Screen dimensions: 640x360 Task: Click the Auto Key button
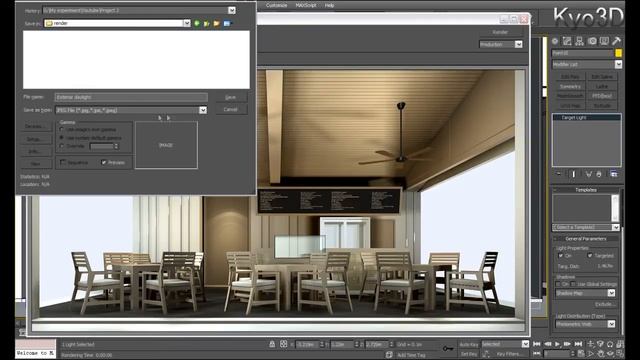point(469,344)
